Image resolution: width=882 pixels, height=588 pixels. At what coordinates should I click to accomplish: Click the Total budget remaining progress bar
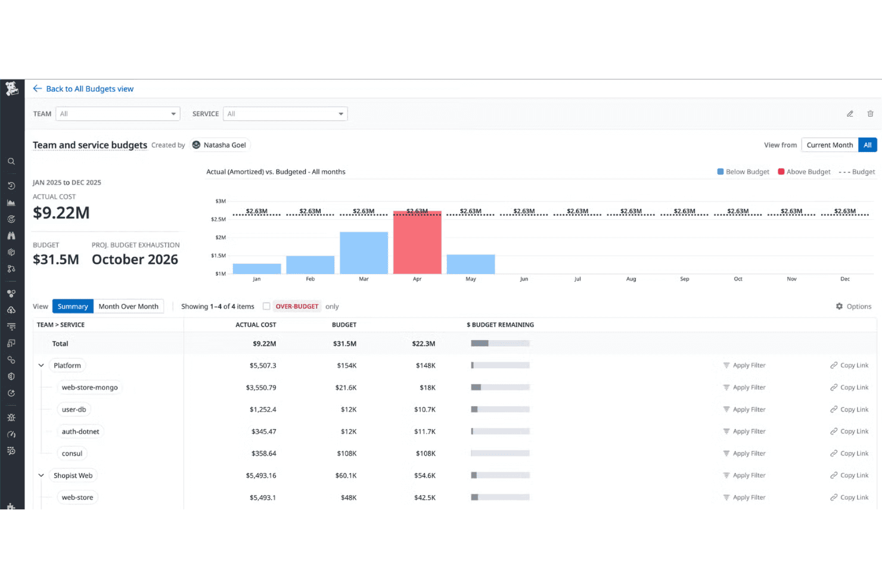click(500, 343)
